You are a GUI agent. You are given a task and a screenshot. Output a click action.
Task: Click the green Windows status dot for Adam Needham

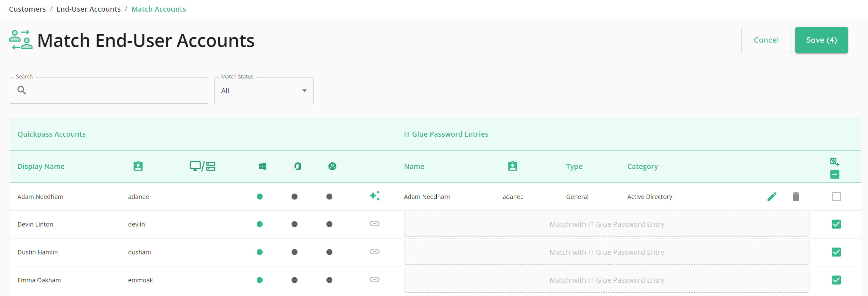point(259,197)
